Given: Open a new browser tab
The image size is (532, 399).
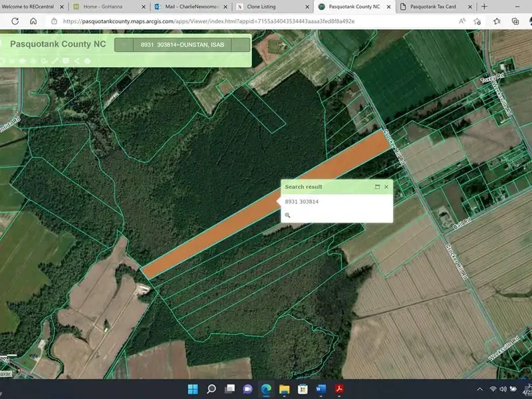Looking at the screenshot, I should [x=484, y=6].
